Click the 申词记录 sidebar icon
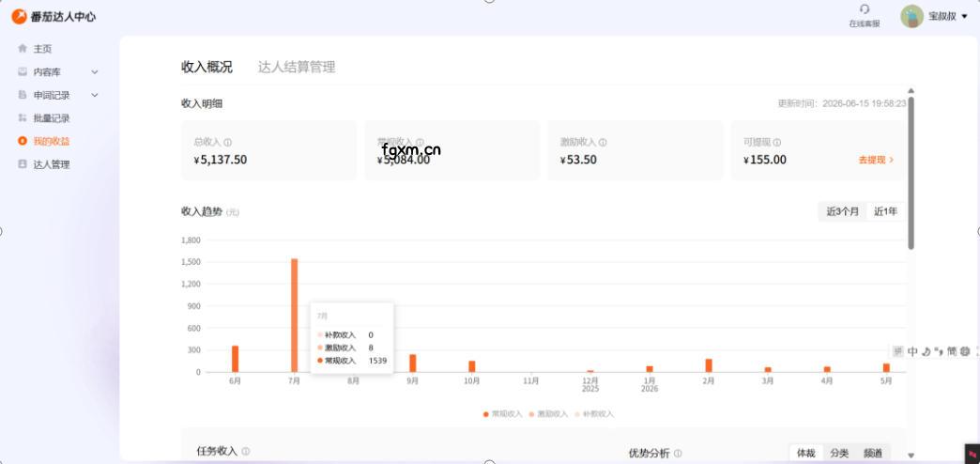Screen dimensions: 980x464 [23, 95]
